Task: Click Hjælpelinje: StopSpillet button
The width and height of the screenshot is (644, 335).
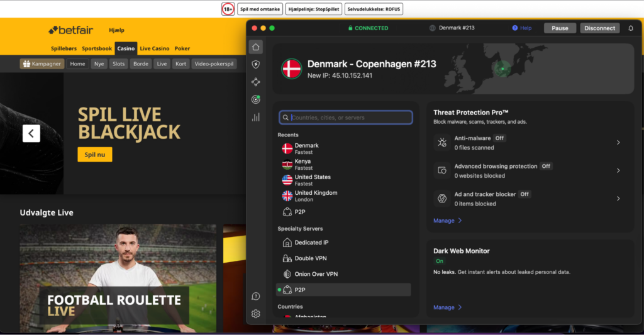Action: tap(314, 9)
